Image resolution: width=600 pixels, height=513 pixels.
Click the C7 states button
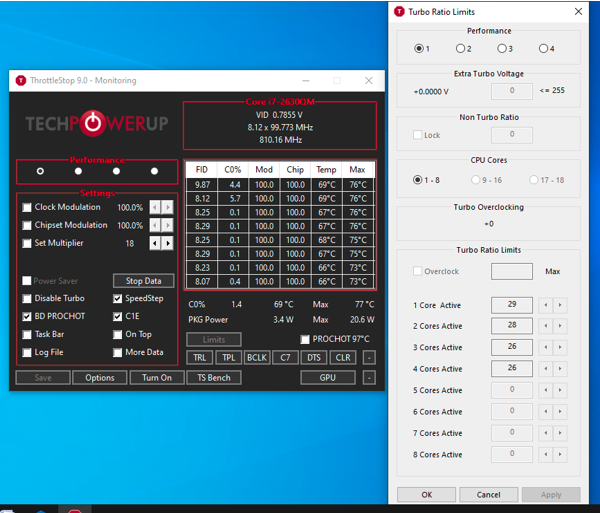(285, 358)
